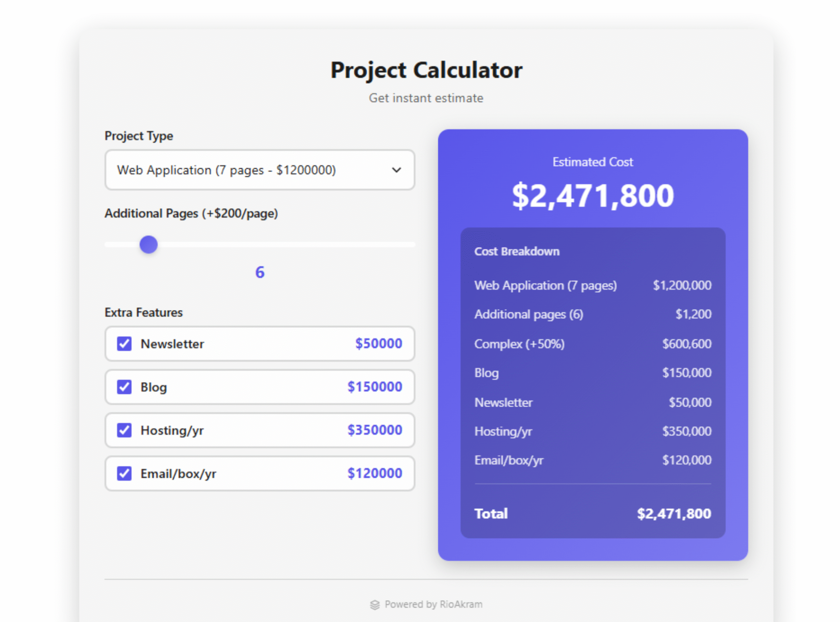Select the Email/box/yr feature row label
The image size is (840, 622).
[x=178, y=474]
